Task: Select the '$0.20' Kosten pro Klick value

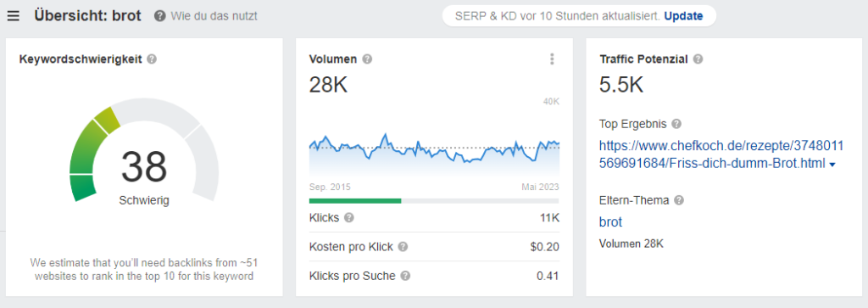Action: pos(545,247)
